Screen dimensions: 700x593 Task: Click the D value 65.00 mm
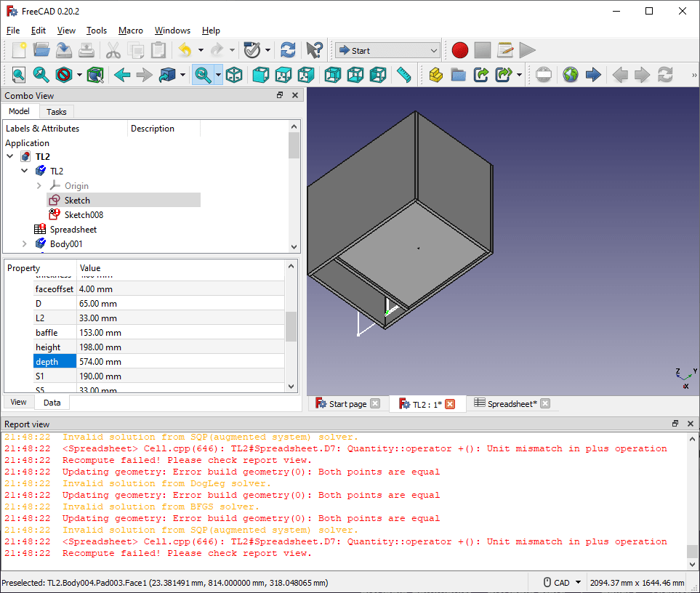(x=180, y=304)
